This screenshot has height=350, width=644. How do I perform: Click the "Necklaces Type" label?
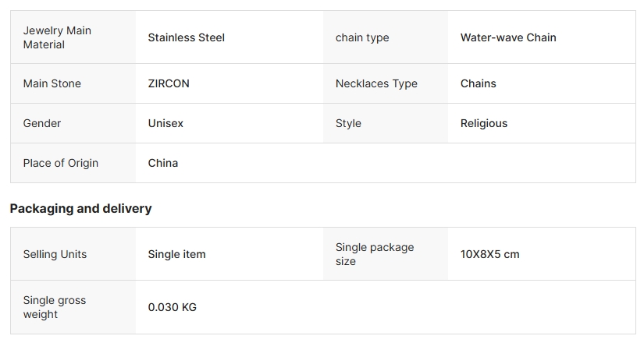pyautogui.click(x=376, y=83)
